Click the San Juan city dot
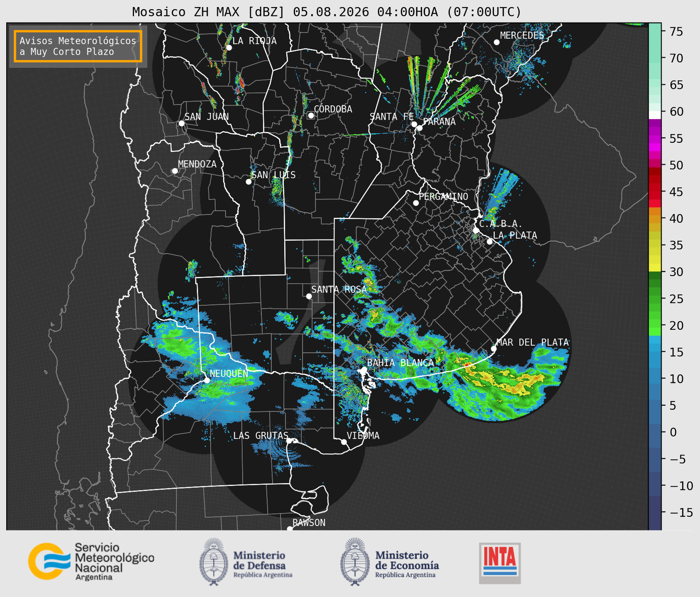 (181, 123)
